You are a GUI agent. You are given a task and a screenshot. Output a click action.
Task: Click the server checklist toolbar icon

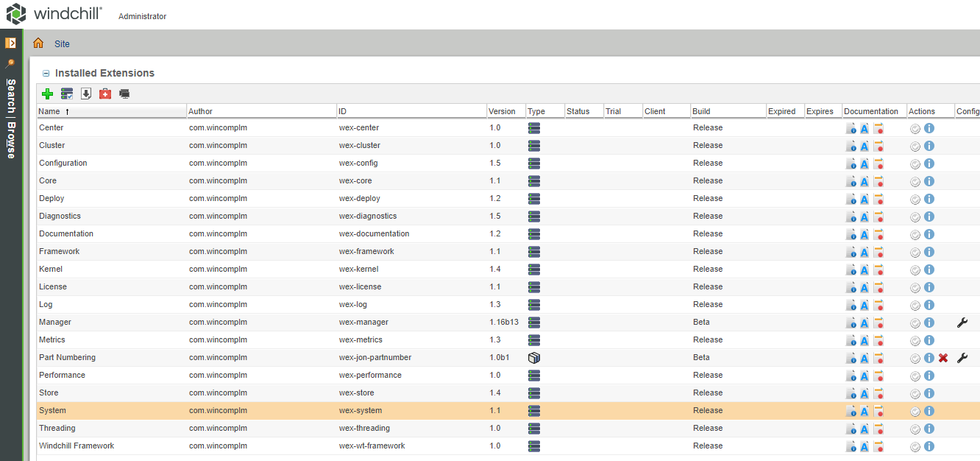[67, 94]
